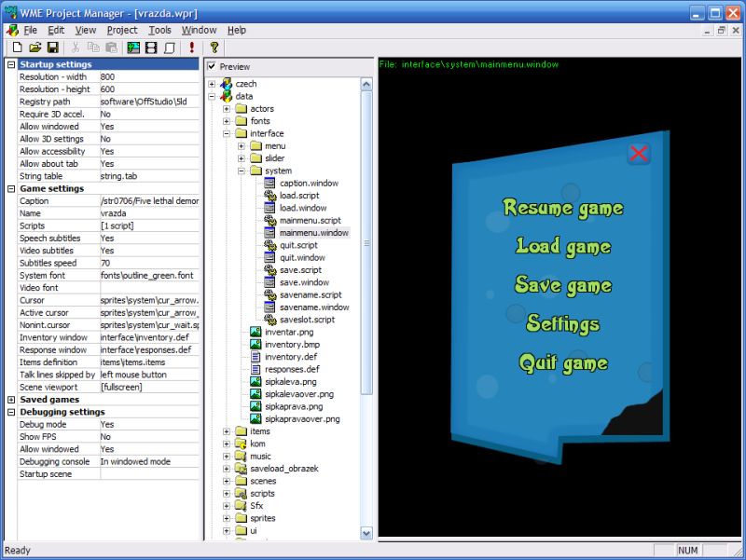Create a new project
Screen dimensions: 746x560
point(18,46)
